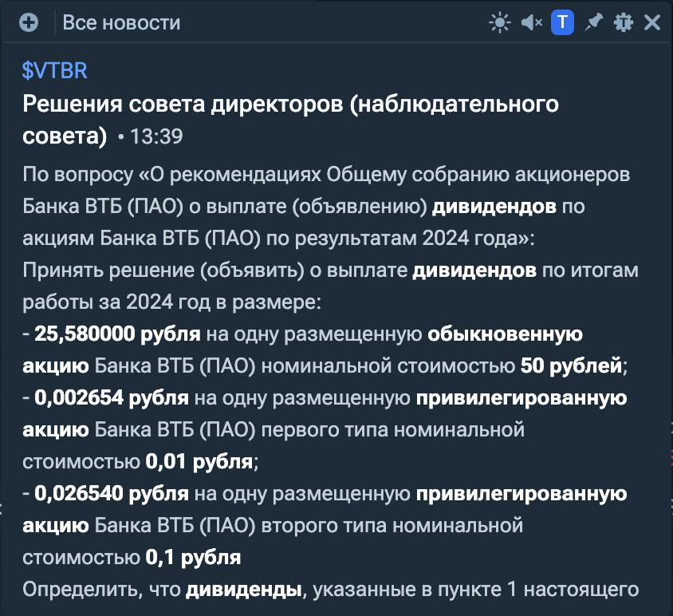Unmute news sound via the speaker icon
Screen dimensions: 673x616
tap(531, 23)
